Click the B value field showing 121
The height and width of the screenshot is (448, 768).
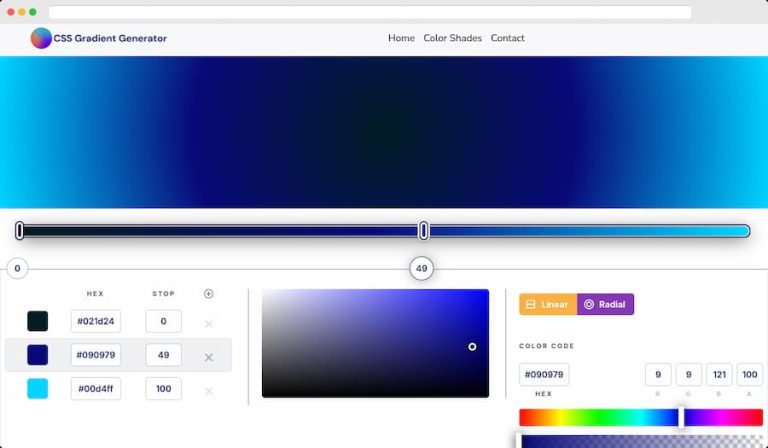click(x=720, y=375)
